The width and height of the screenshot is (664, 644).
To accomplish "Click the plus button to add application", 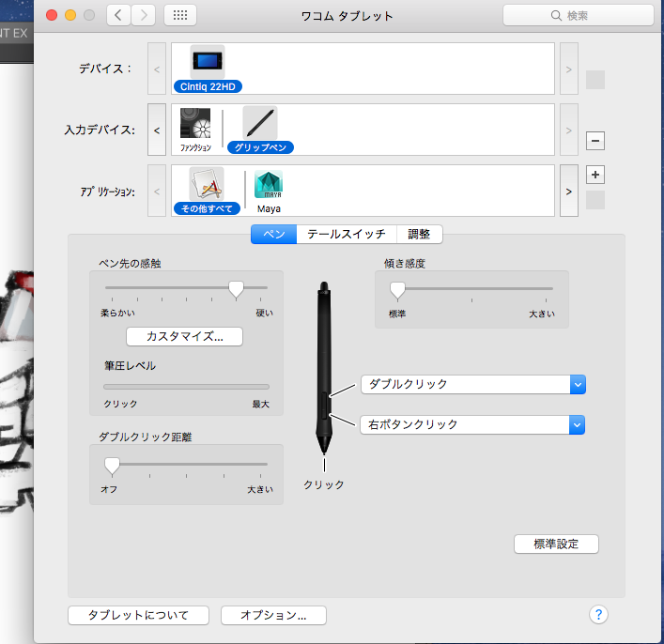I will (595, 175).
